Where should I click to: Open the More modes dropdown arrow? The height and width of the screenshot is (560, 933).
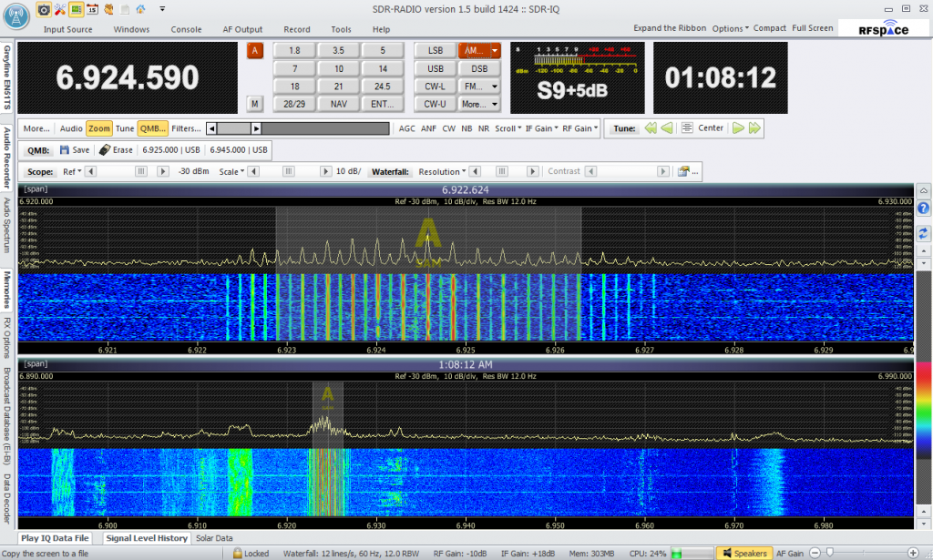tap(495, 104)
